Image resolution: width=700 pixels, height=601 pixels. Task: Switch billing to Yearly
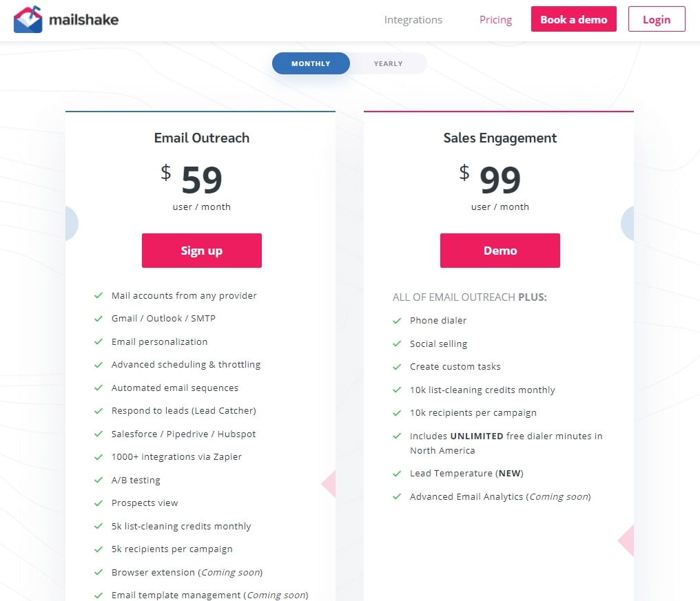click(x=388, y=63)
